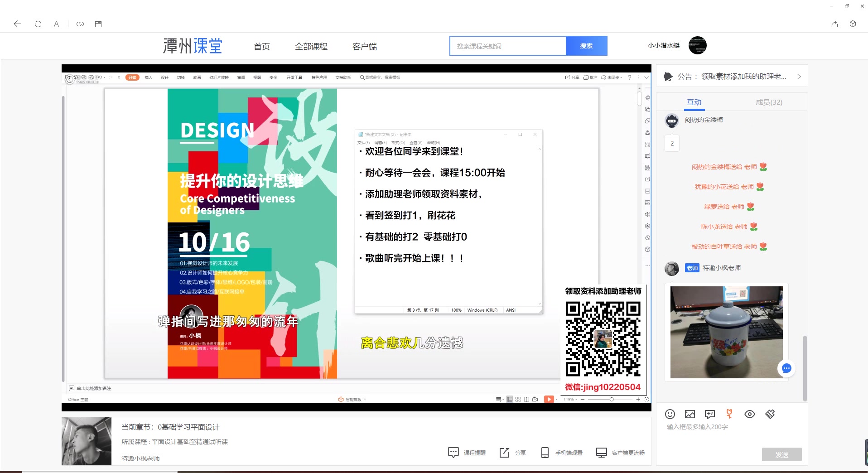Expand the 公告 announcement with its right arrow
This screenshot has height=473, width=868.
point(799,76)
